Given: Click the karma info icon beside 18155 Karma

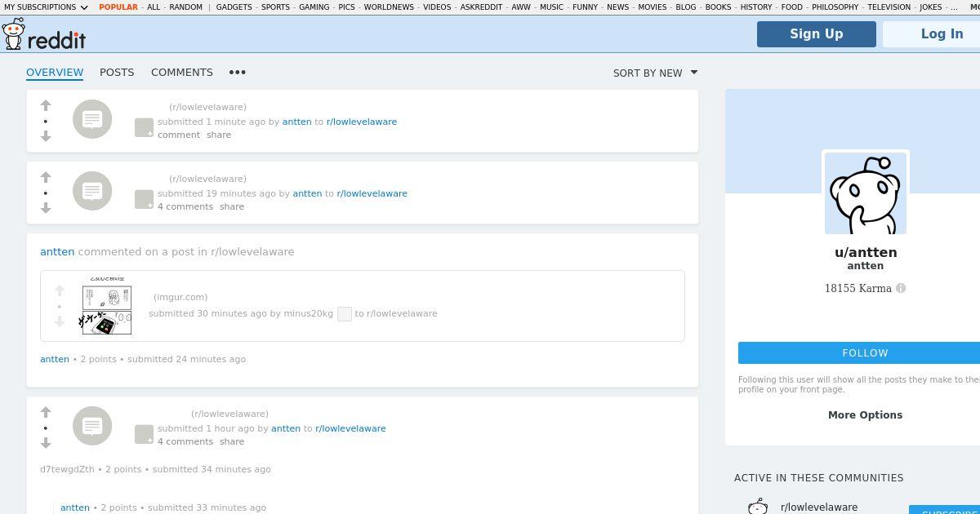Looking at the screenshot, I should pos(901,288).
